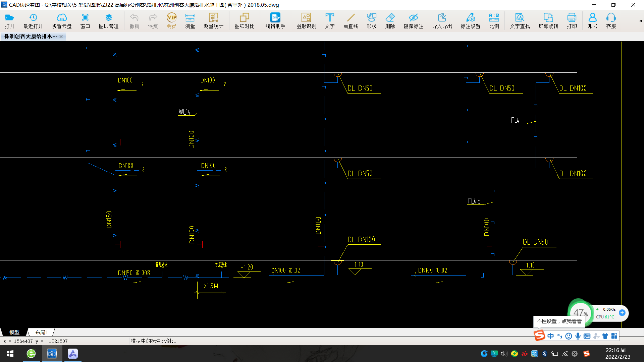Click the 个性设置，点我看看 tooltip
The image size is (644, 362).
559,321
